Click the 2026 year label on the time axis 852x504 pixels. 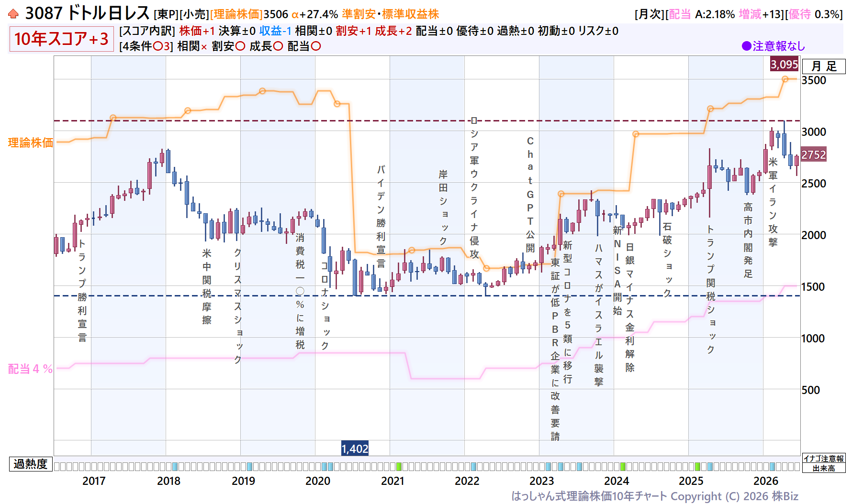coord(766,481)
